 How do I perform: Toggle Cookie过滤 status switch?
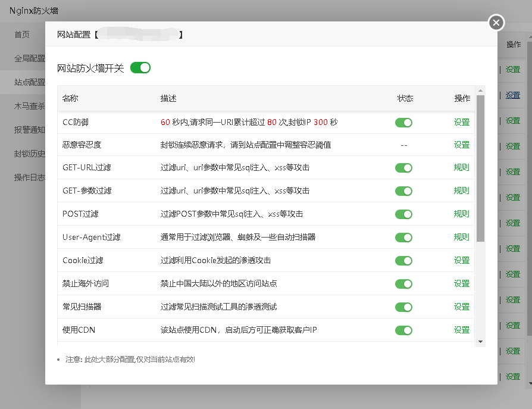click(403, 261)
